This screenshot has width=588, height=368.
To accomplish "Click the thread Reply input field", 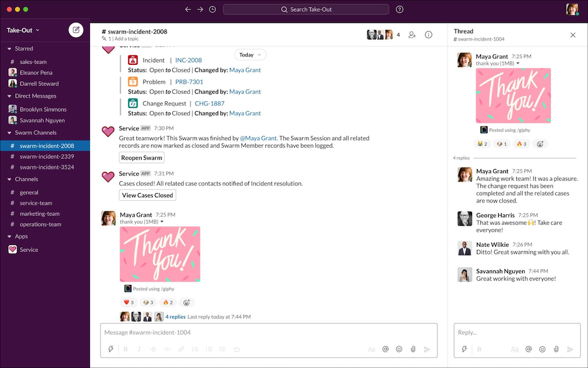I will click(517, 332).
